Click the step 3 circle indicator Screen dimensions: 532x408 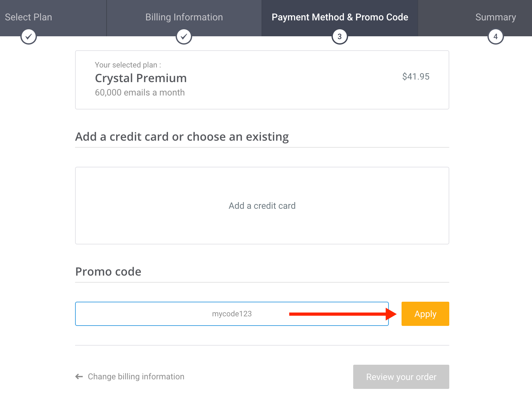coord(340,37)
